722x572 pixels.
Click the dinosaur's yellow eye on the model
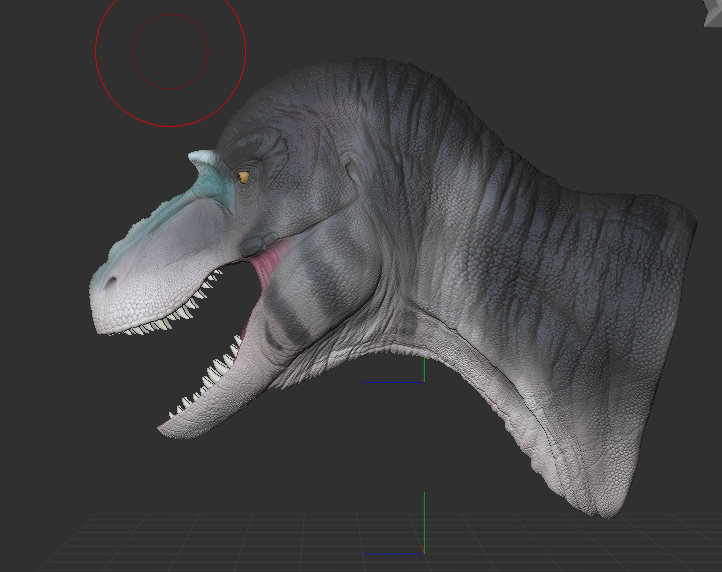(x=243, y=177)
